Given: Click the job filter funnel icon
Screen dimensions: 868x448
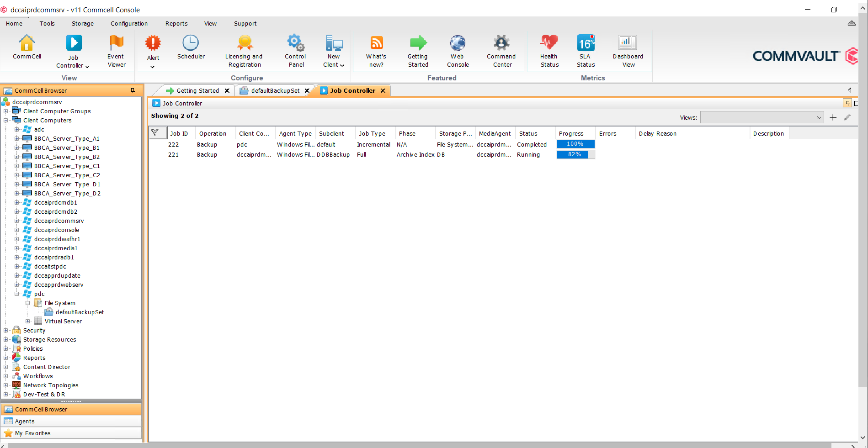Looking at the screenshot, I should 155,132.
